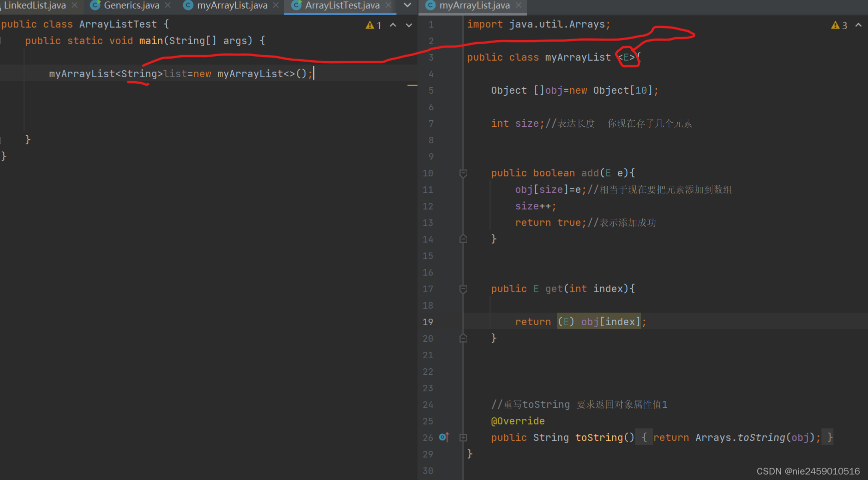Select the ArrayListTest.java tab
Image resolution: width=868 pixels, height=480 pixels.
click(342, 6)
